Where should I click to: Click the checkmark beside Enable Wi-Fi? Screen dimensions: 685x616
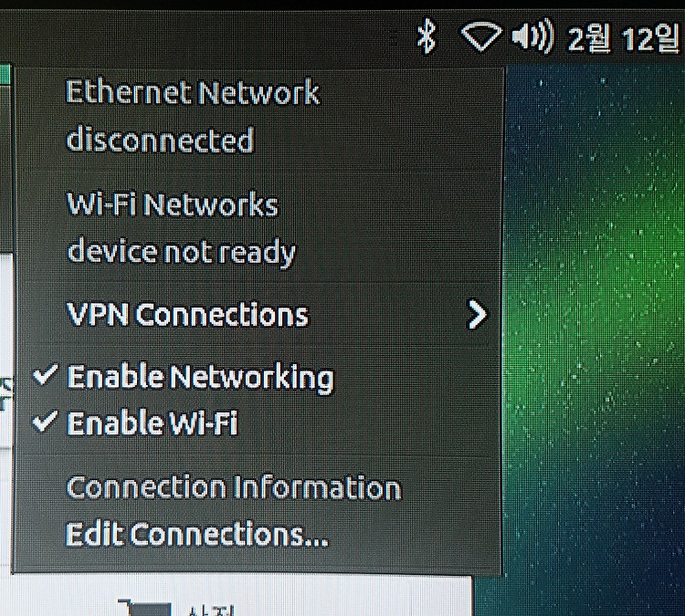pos(45,421)
